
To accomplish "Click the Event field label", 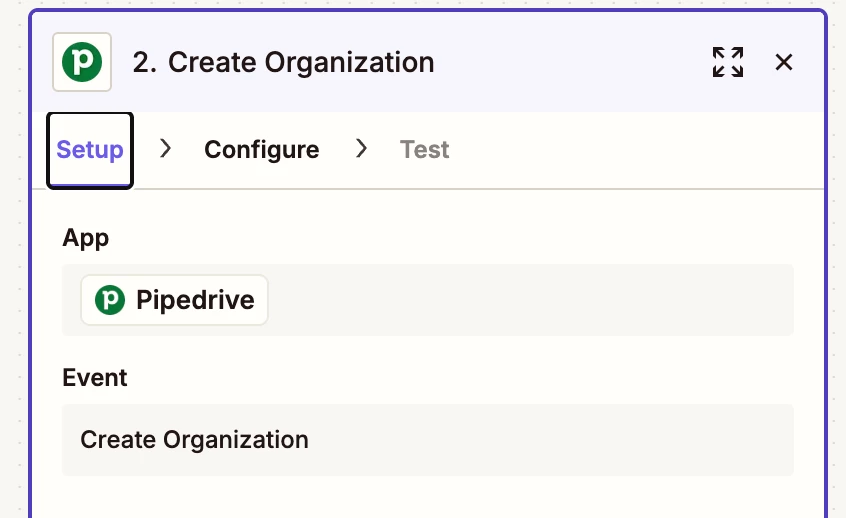I will click(95, 378).
